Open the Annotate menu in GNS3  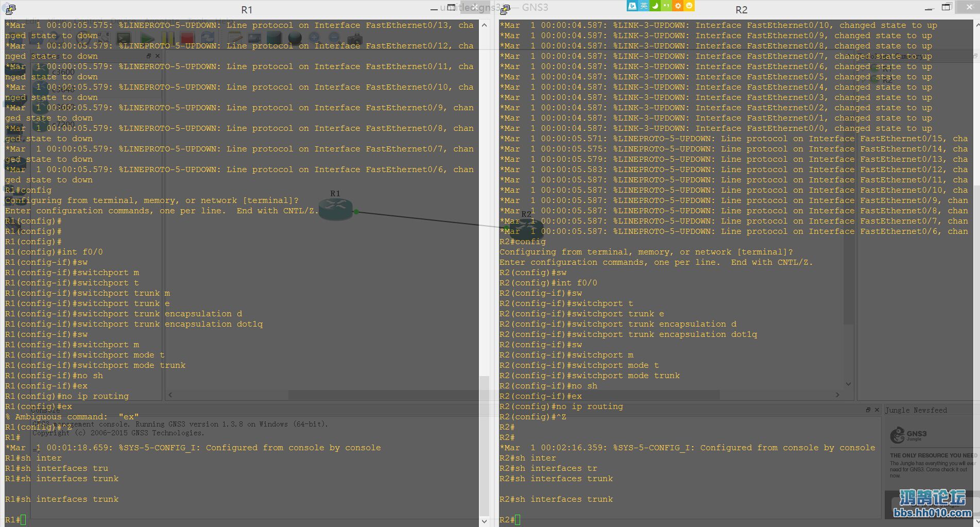point(162,21)
